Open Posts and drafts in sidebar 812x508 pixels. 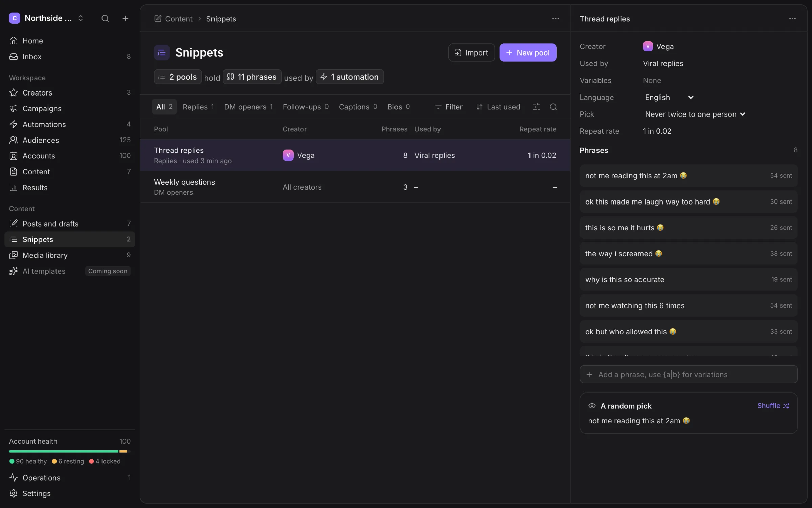click(70, 224)
